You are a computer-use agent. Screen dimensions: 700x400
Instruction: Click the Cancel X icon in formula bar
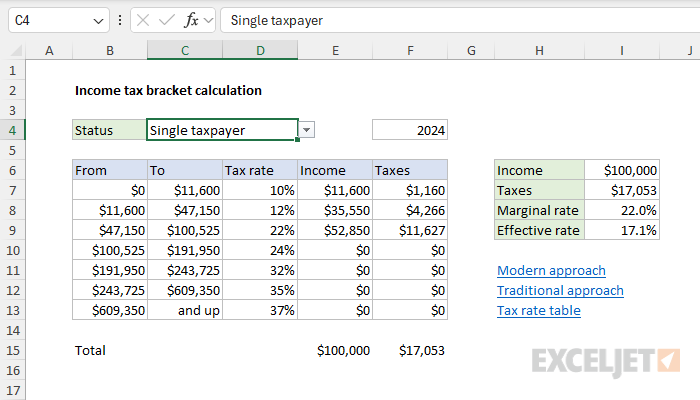point(144,20)
